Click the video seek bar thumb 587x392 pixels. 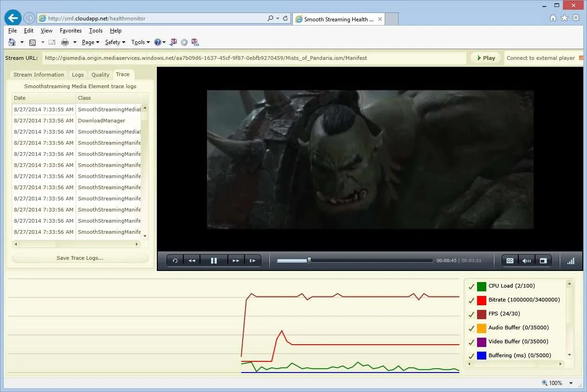pos(309,261)
